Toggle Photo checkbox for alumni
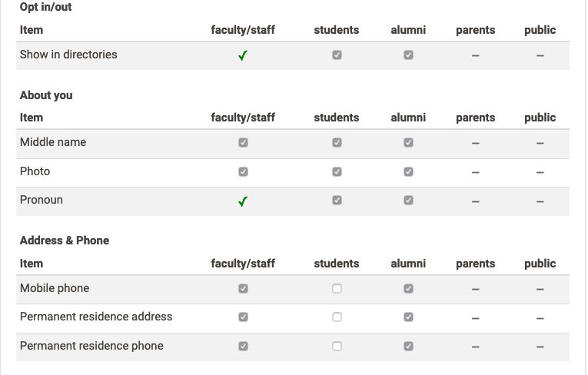 click(408, 172)
